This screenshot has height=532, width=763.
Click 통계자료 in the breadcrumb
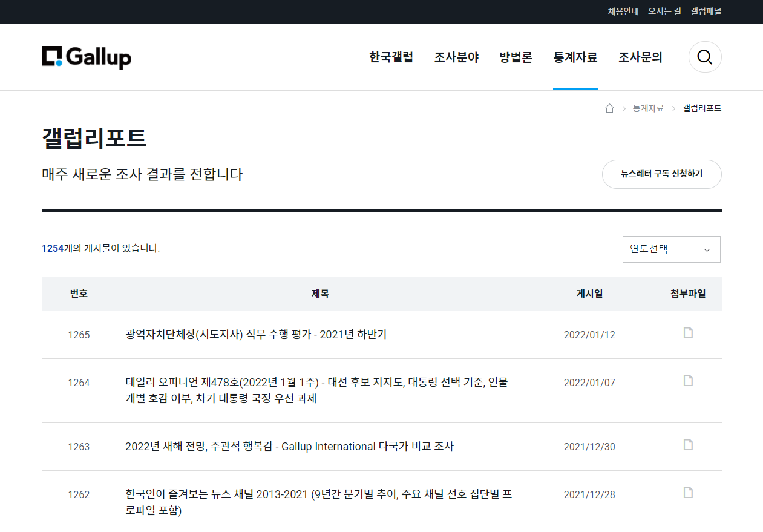point(648,108)
